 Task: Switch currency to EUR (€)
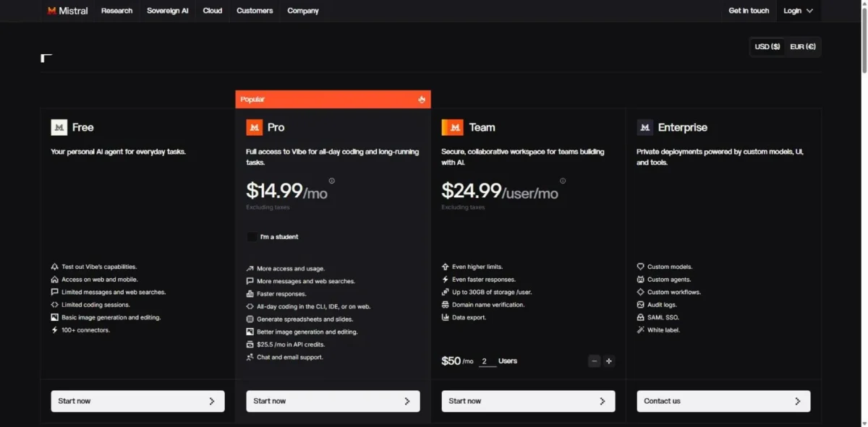(803, 47)
